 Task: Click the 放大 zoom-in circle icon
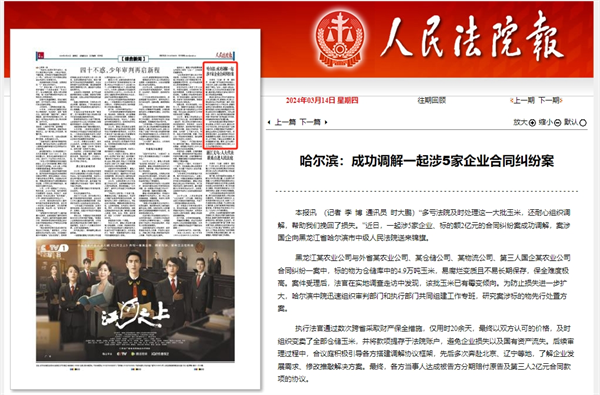[532, 123]
